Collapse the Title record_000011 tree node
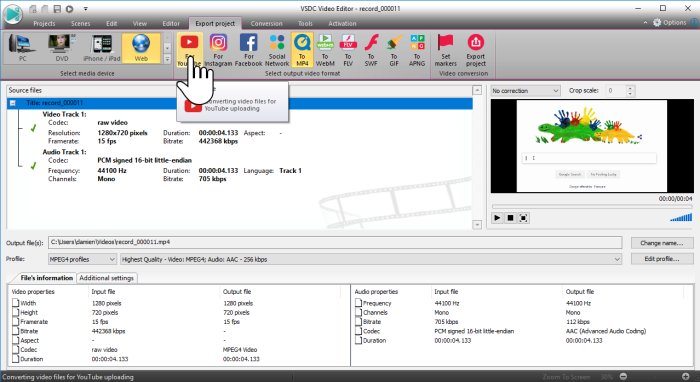700x382 pixels. tap(13, 103)
